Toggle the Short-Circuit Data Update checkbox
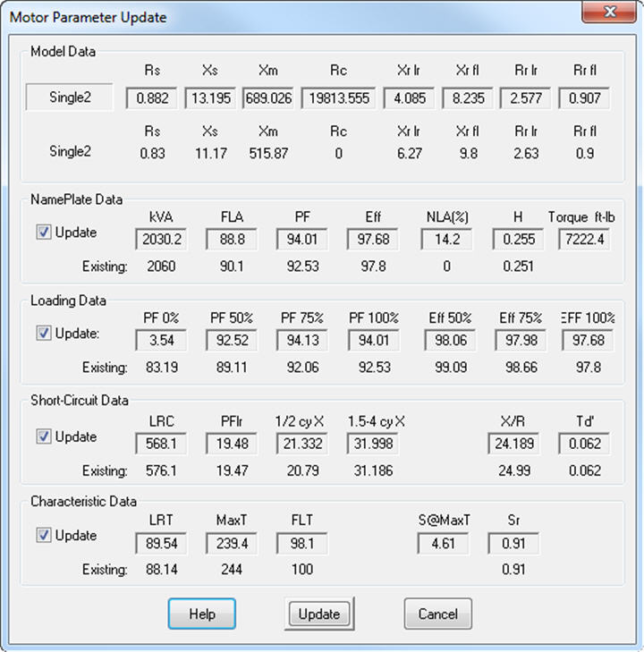 (44, 437)
